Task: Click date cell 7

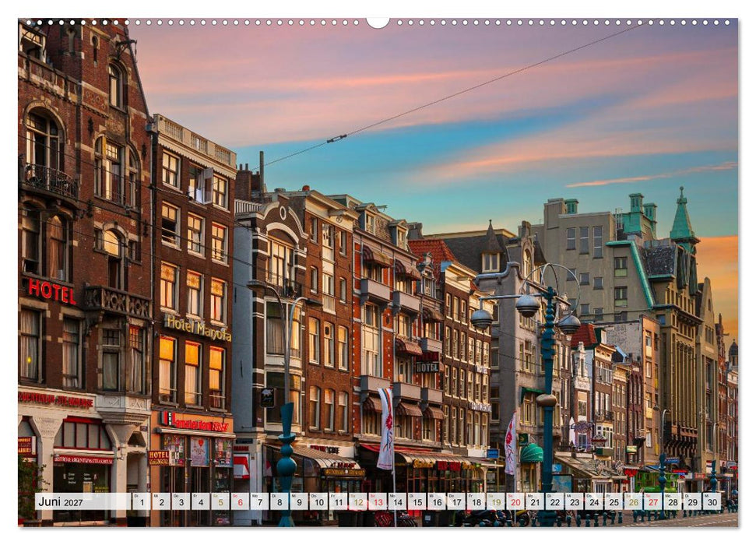Action: pyautogui.click(x=259, y=501)
